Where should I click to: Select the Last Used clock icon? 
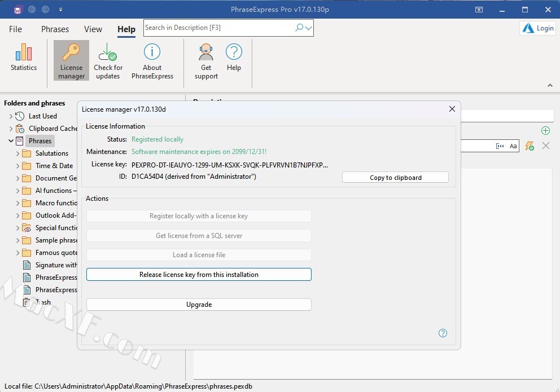[20, 116]
